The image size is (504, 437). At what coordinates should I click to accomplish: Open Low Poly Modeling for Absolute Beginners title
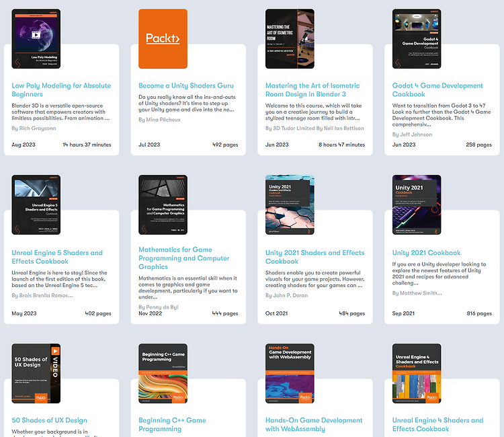pyautogui.click(x=61, y=89)
